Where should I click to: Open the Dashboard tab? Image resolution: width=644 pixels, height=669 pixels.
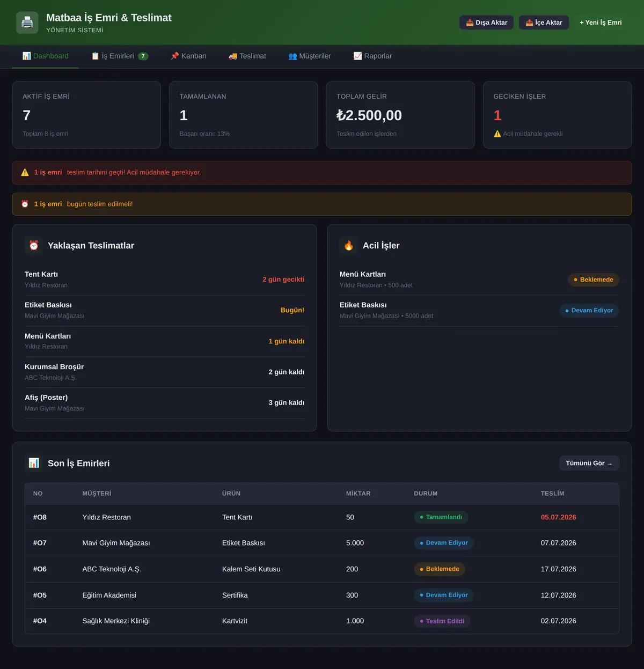coord(46,56)
